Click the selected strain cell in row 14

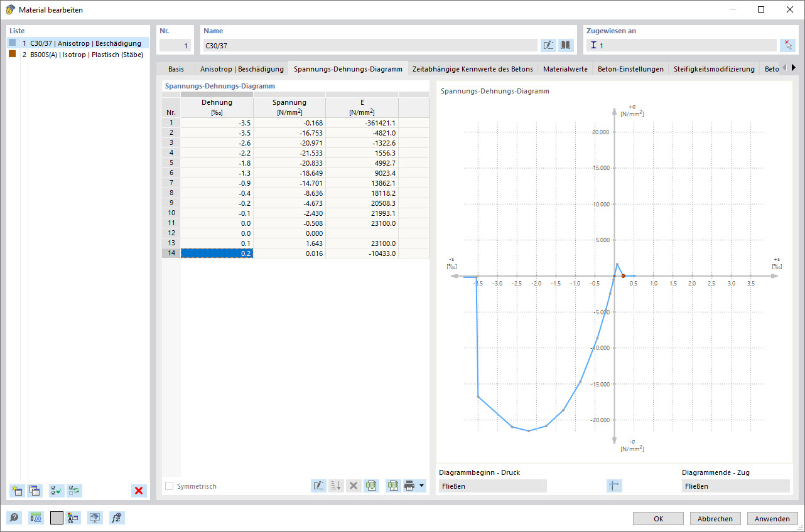(x=217, y=253)
